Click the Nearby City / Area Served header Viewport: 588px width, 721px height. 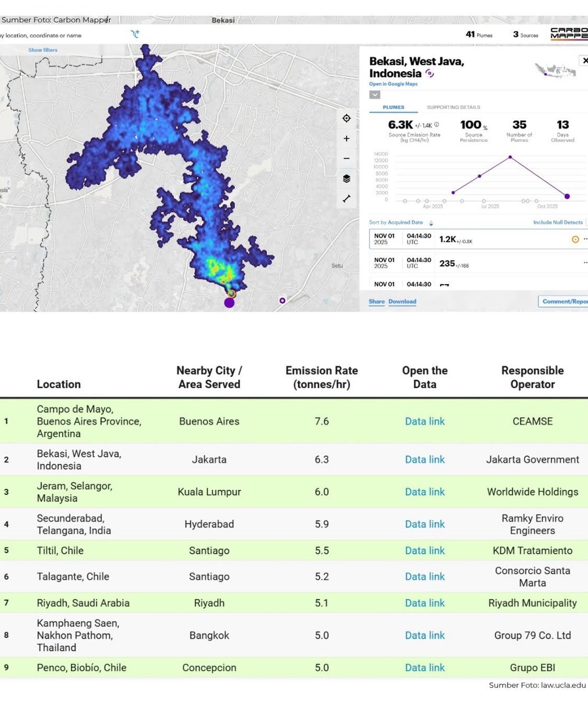[209, 377]
